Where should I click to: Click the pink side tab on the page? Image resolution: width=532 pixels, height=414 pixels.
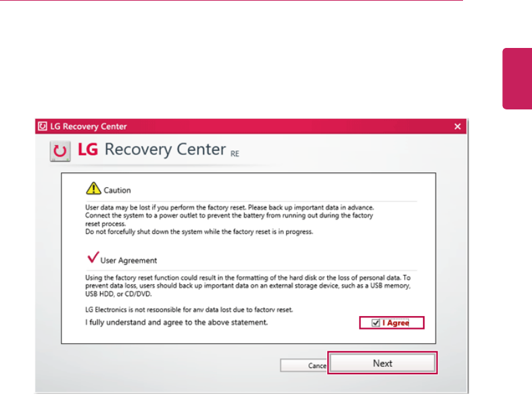pyautogui.click(x=517, y=78)
